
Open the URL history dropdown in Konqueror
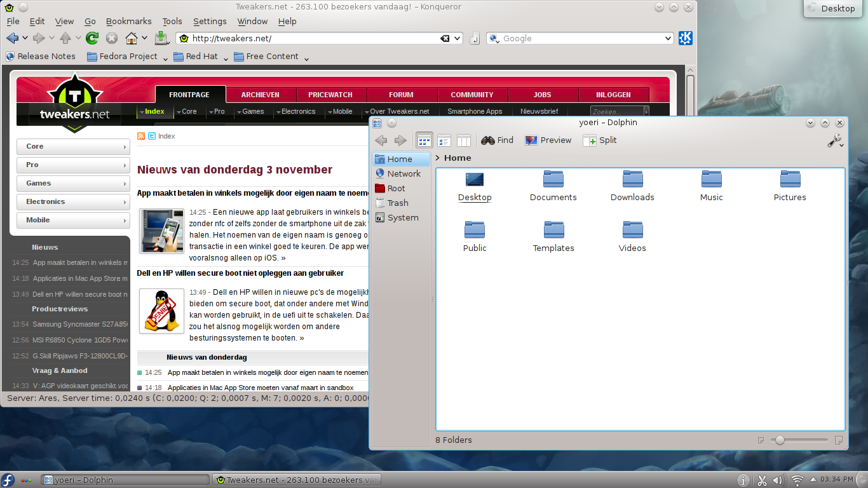pyautogui.click(x=457, y=38)
